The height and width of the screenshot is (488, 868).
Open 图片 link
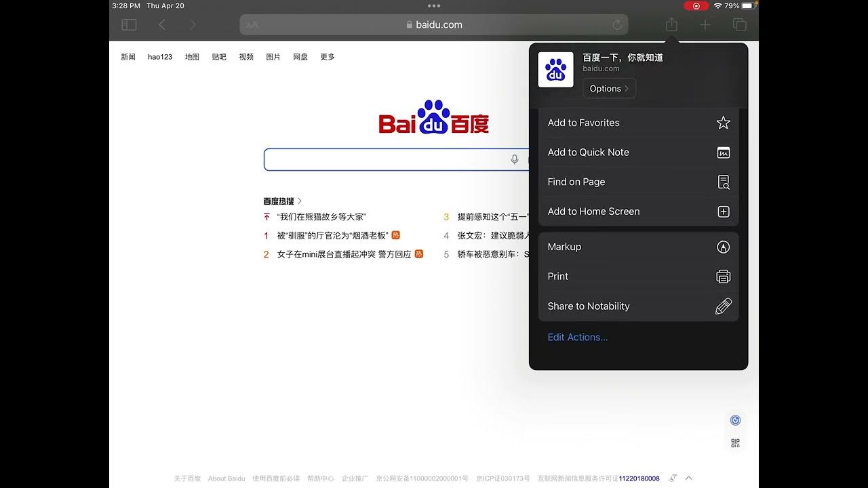click(x=273, y=57)
